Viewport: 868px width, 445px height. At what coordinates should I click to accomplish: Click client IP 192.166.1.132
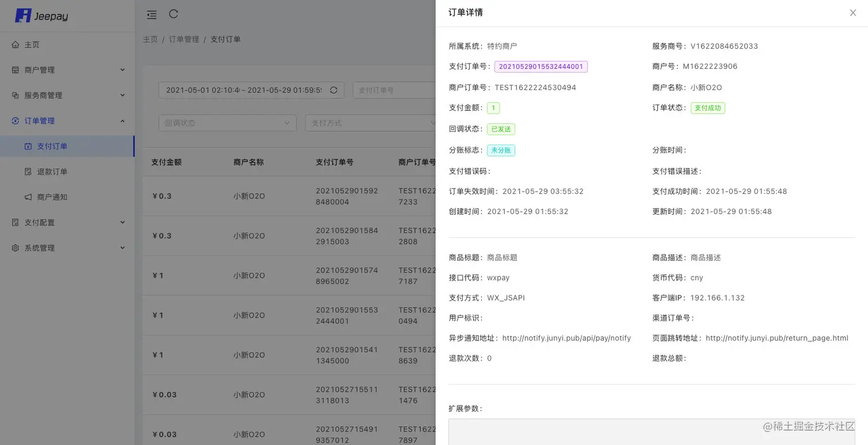tap(718, 298)
